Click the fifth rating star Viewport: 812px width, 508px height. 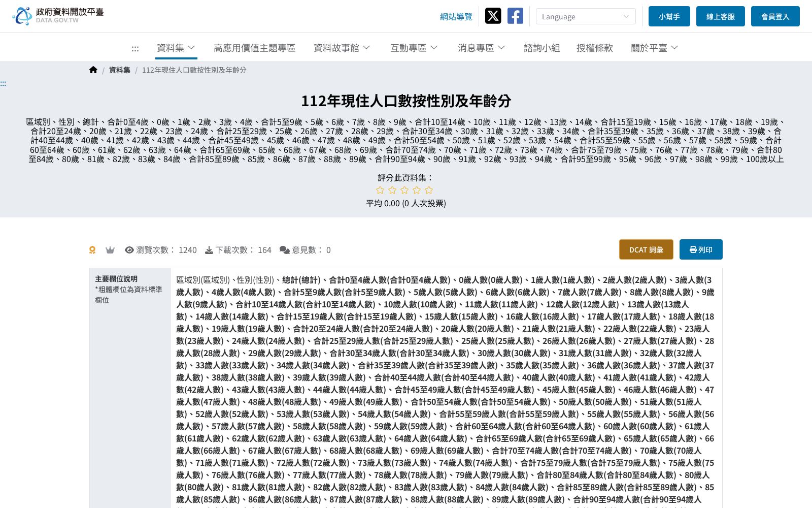click(429, 190)
